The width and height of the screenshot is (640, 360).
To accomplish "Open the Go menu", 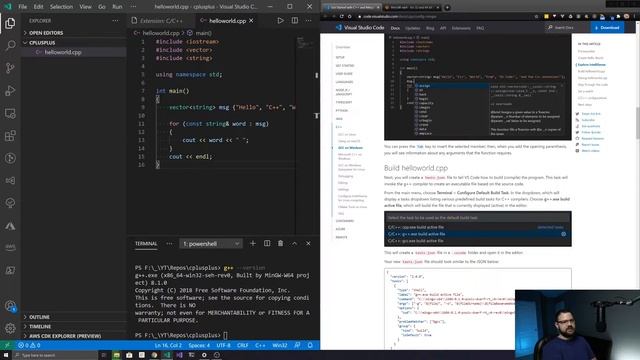I will [x=102, y=7].
